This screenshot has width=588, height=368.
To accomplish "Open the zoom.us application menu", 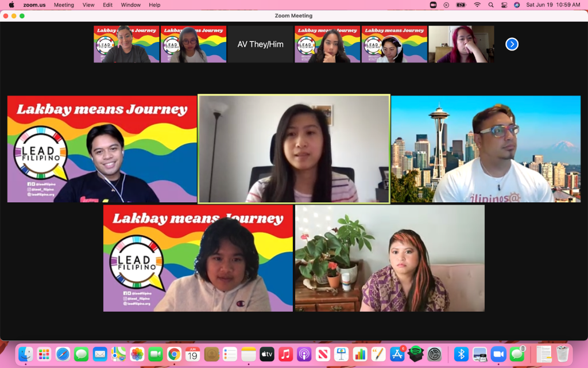I will pyautogui.click(x=34, y=5).
